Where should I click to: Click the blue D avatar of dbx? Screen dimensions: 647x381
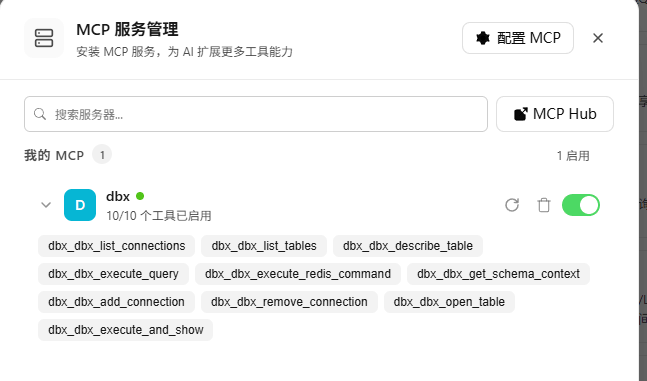coord(80,205)
